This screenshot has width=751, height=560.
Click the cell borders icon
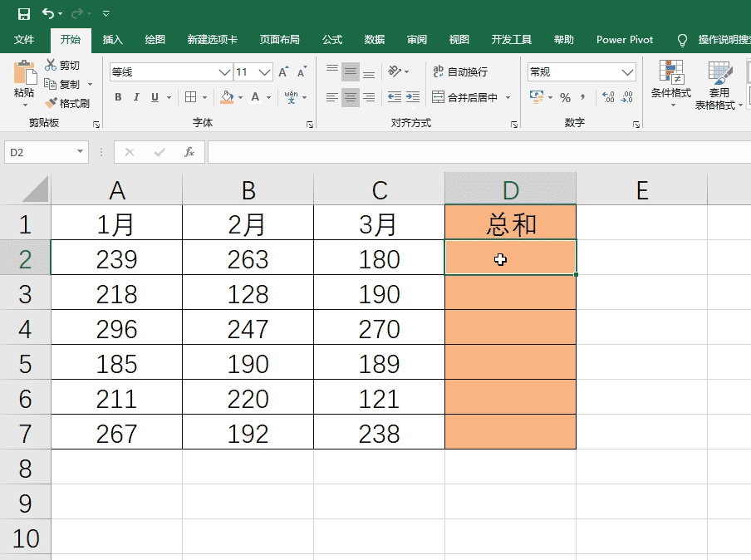(x=190, y=97)
